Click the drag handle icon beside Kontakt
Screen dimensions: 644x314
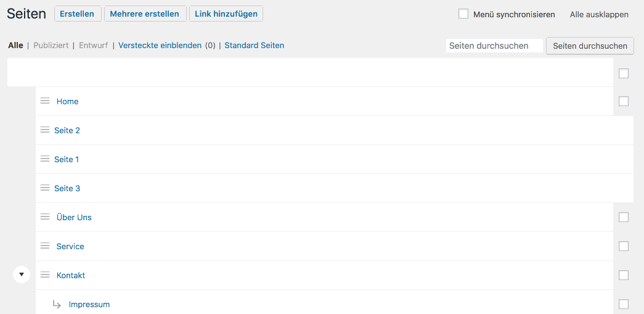[45, 275]
